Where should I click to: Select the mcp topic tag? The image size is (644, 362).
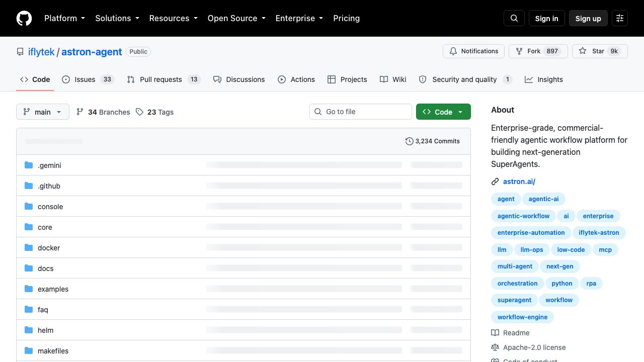point(605,250)
